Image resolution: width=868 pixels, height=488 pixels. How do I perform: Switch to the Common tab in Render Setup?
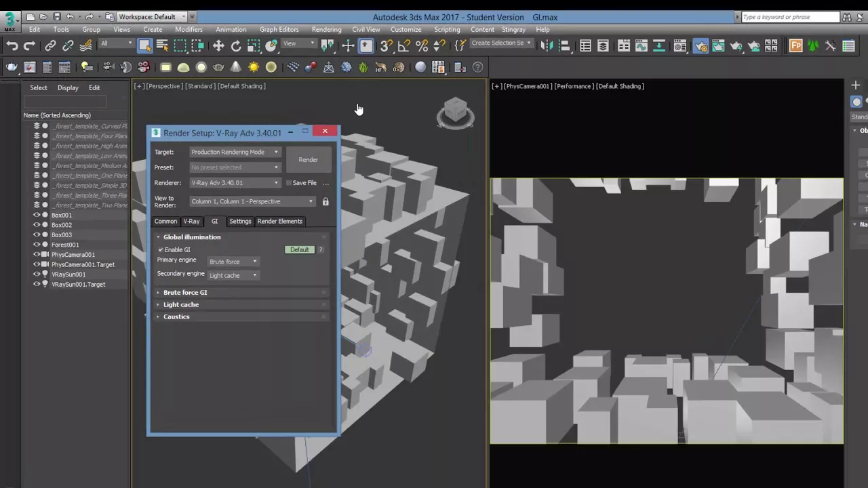point(165,222)
